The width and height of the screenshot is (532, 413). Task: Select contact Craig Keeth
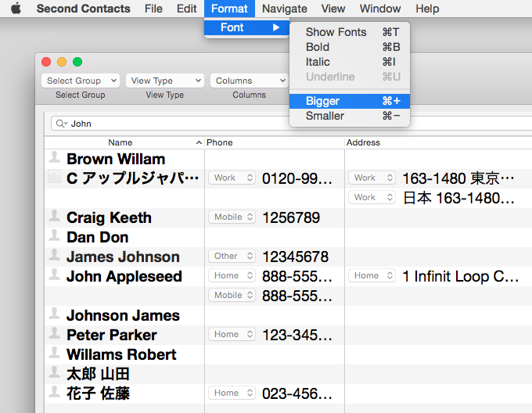point(109,217)
